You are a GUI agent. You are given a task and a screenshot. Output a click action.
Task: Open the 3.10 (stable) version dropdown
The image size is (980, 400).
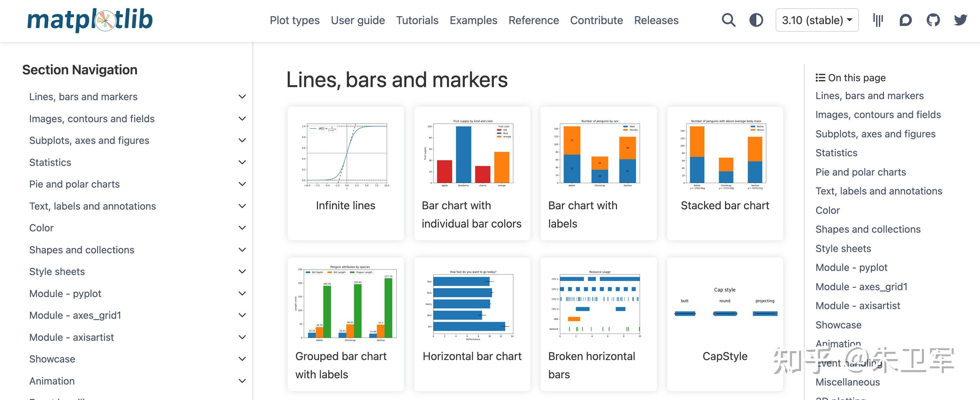(817, 20)
